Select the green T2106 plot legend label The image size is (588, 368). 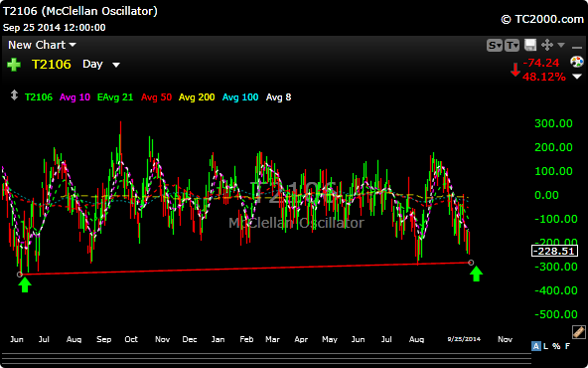[x=39, y=97]
